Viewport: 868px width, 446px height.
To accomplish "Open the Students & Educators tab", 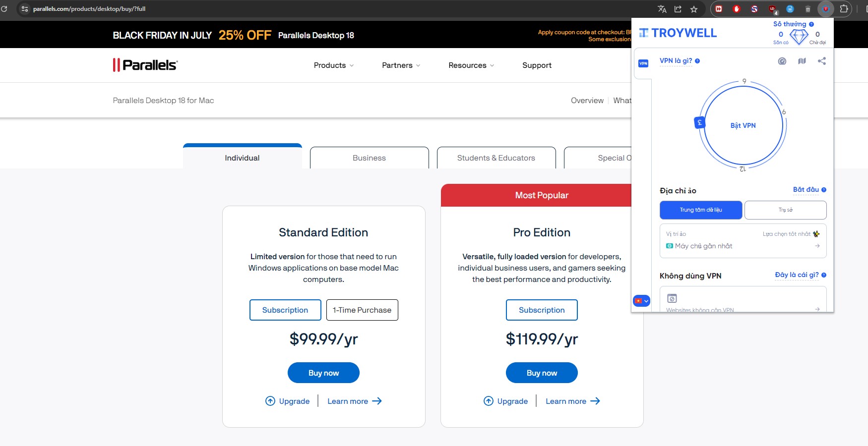I will coord(496,158).
